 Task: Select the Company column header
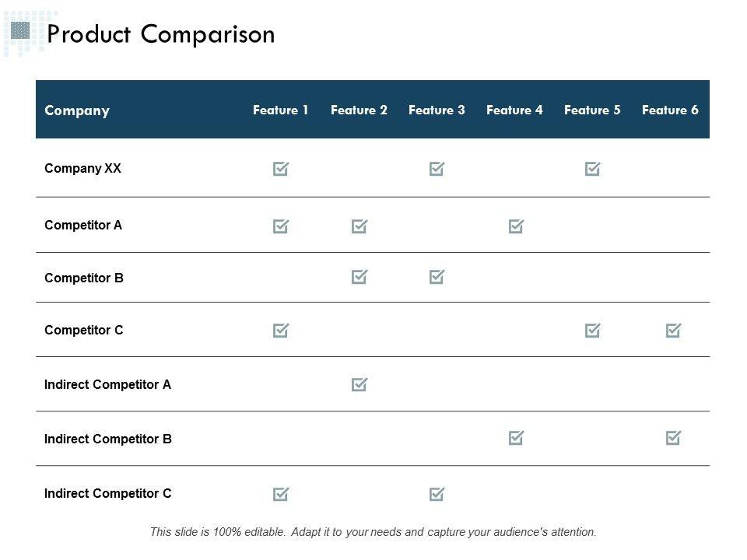point(77,110)
